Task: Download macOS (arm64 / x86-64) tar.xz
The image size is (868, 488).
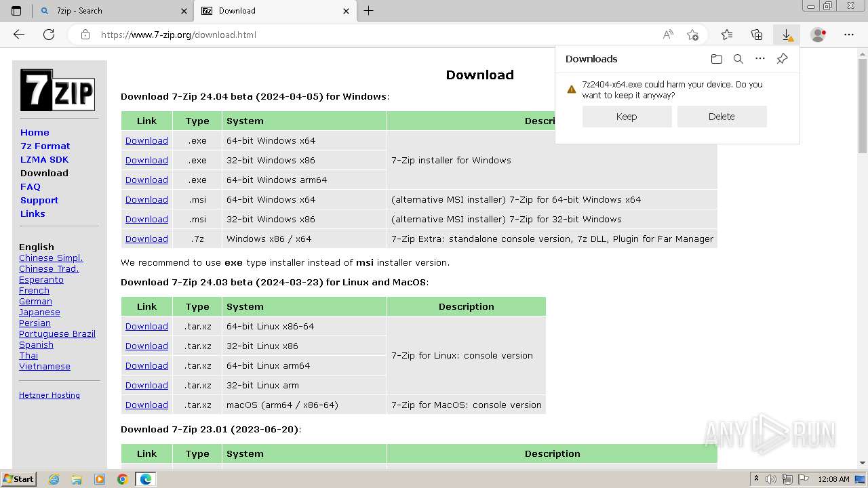Action: 146,405
